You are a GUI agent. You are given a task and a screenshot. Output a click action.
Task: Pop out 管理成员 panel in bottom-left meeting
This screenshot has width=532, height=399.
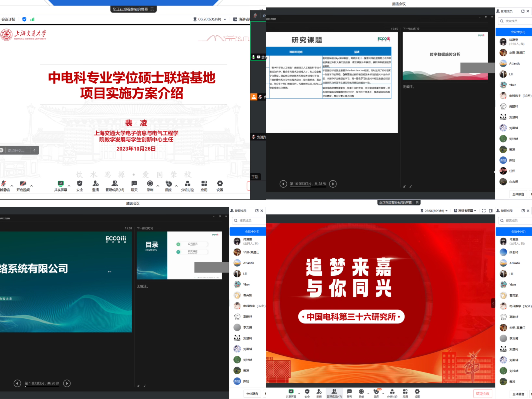point(257,210)
